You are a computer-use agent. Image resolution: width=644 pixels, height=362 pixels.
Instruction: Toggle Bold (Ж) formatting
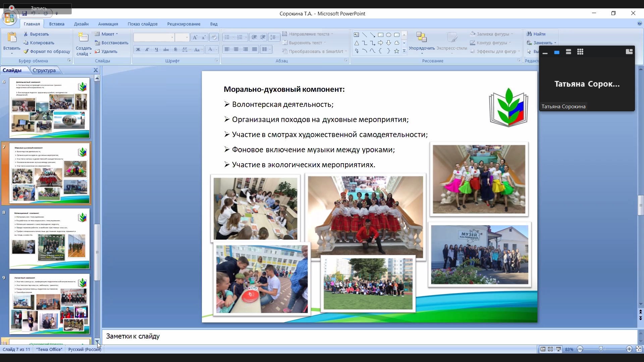138,49
